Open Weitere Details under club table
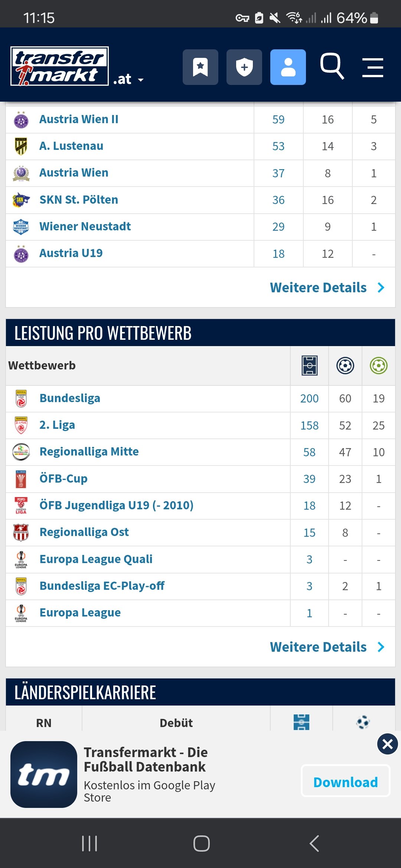Image resolution: width=401 pixels, height=868 pixels. [327, 287]
